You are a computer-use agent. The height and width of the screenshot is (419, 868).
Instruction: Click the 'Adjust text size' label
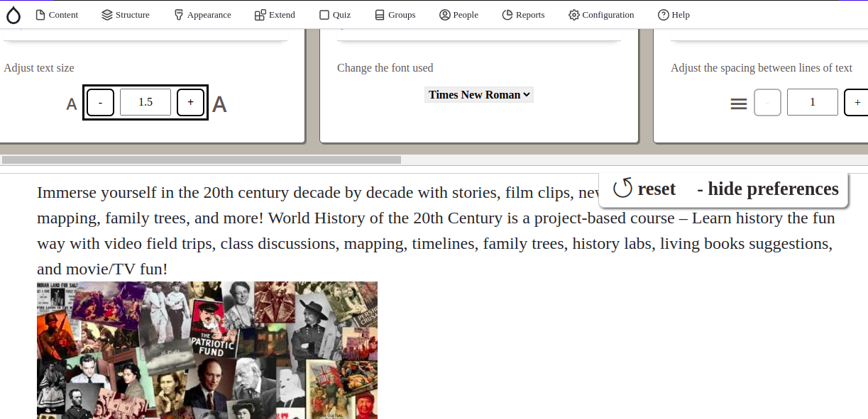coord(39,68)
